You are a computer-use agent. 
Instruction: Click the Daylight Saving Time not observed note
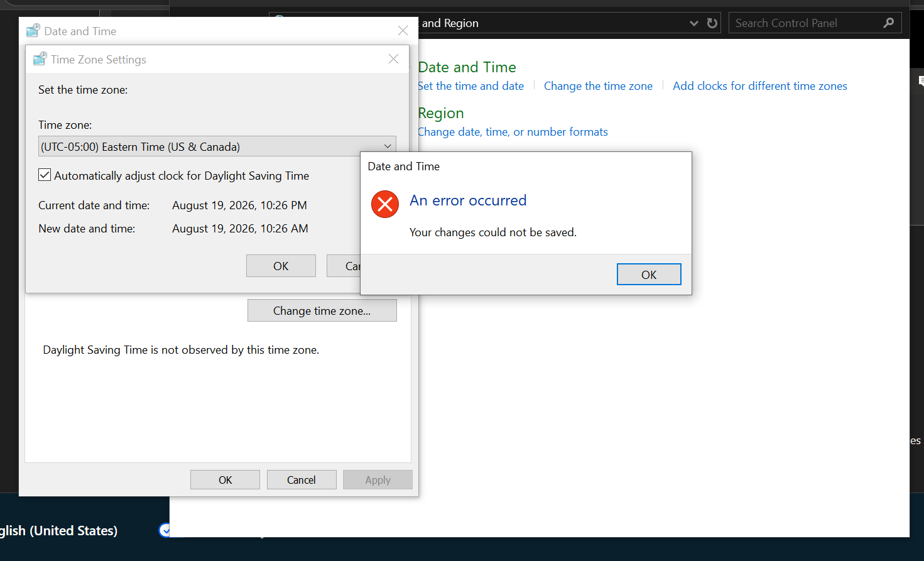point(181,350)
